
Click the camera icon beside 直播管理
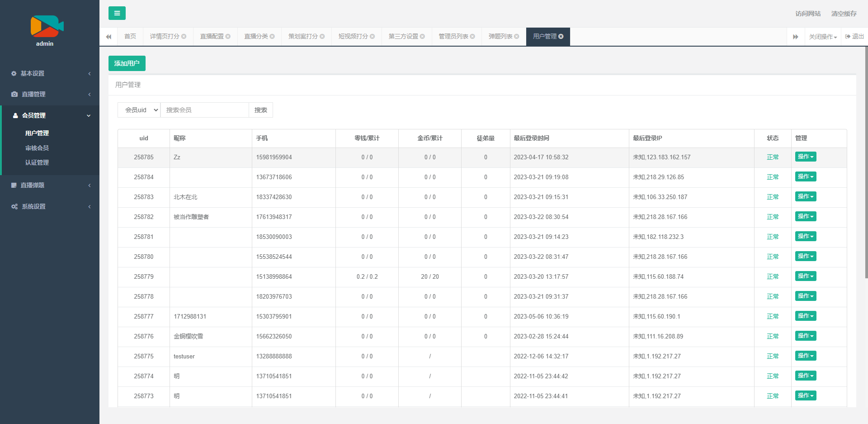14,94
